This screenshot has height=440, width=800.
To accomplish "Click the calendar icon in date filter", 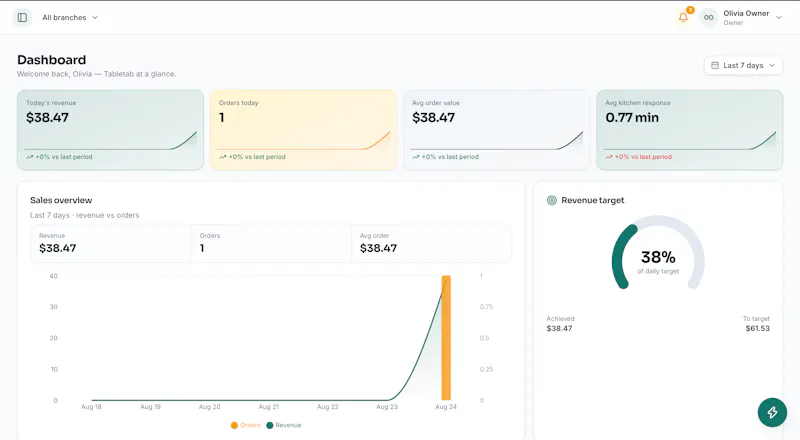I will (715, 65).
